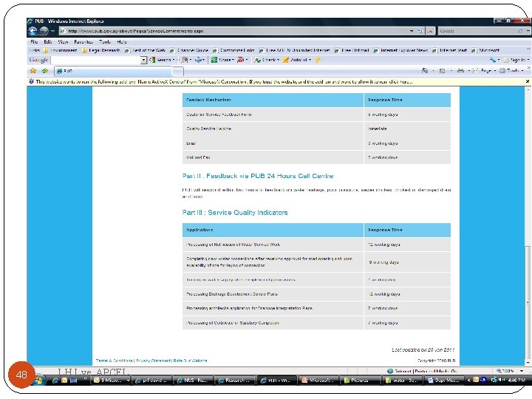Viewport: 532px width, 399px height.
Task: Select the PUB browser tab
Action: (x=114, y=71)
